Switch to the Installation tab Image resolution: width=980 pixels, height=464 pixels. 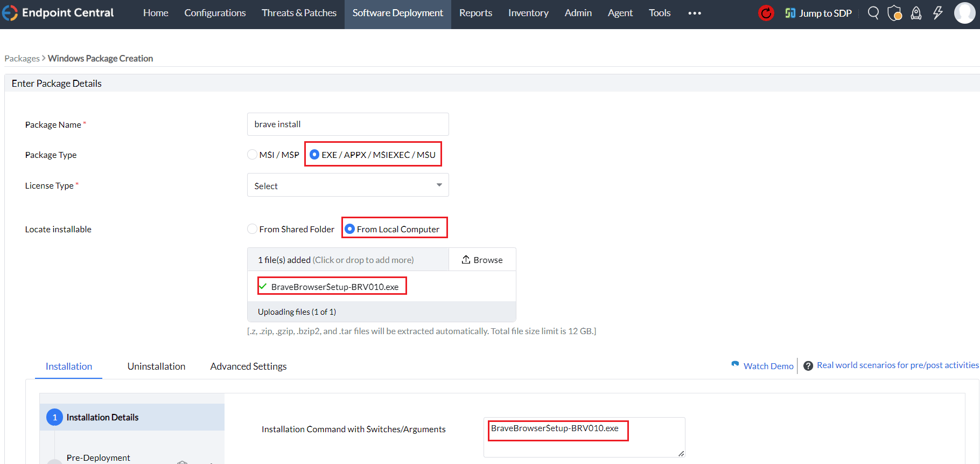[x=69, y=366]
